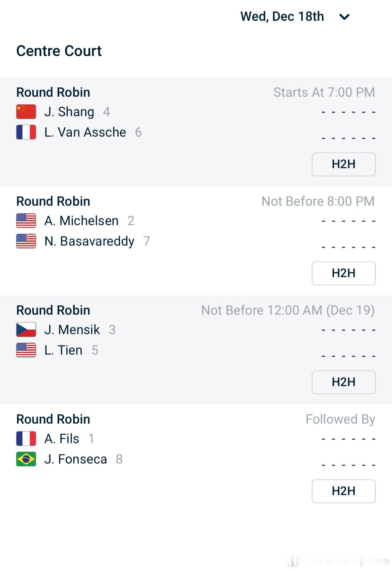Click the Brazil flag beside J. Fonseca
Viewport: 392px width, 571px height.
[26, 459]
